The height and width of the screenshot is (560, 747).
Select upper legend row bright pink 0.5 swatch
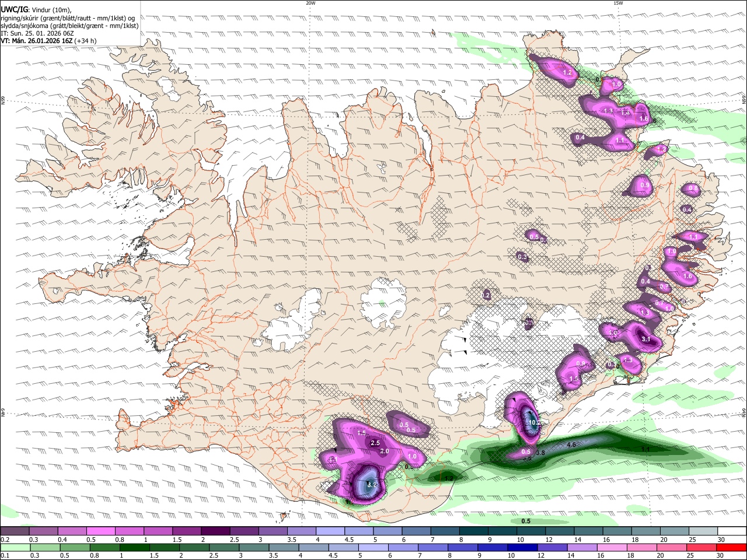100,531
